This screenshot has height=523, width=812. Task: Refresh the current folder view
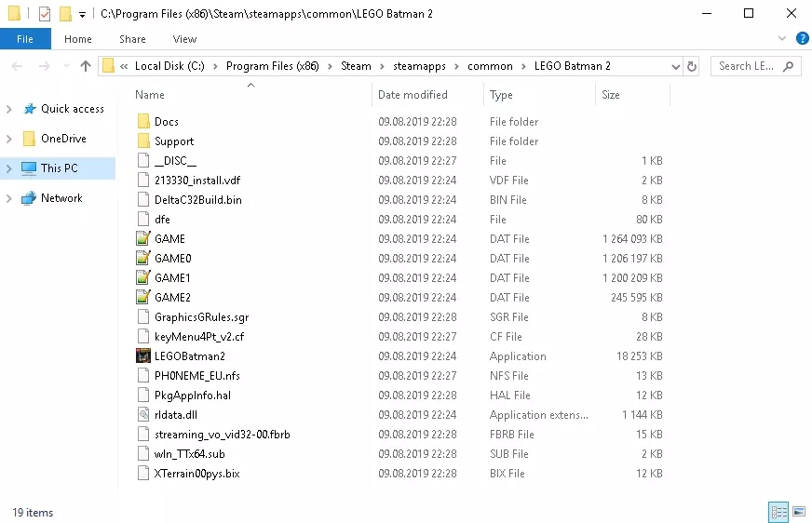691,66
